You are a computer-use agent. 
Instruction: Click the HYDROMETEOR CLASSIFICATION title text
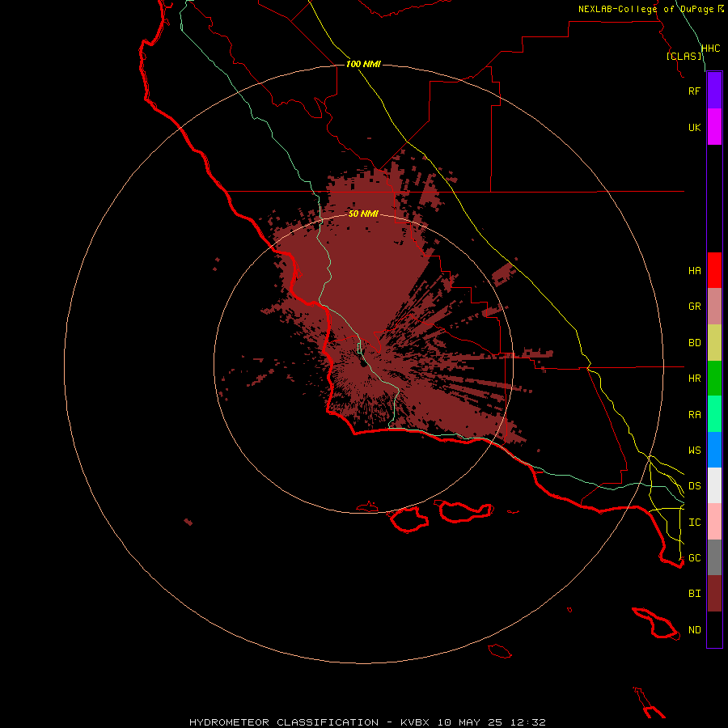pyautogui.click(x=284, y=722)
